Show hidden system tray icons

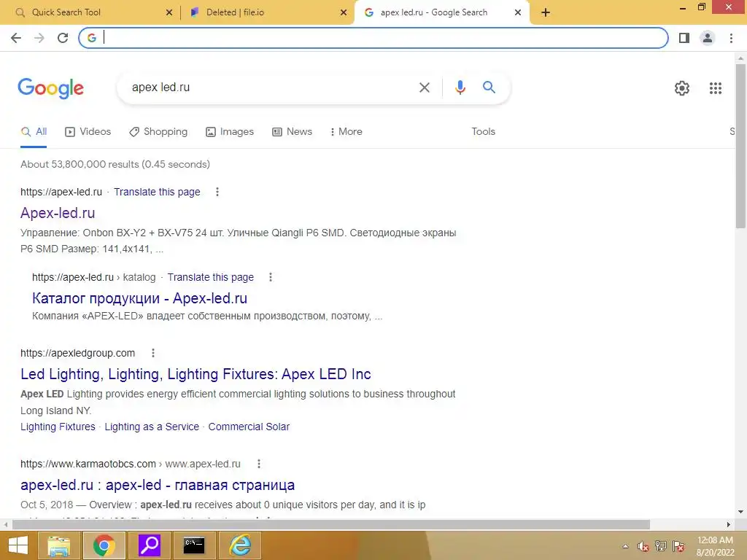click(x=625, y=546)
